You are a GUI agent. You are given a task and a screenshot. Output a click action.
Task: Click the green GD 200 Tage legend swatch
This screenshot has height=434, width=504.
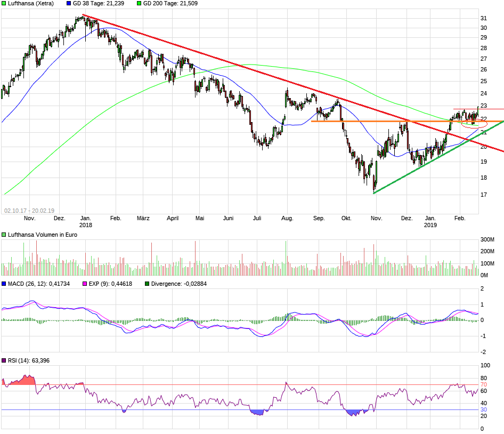pos(139,4)
